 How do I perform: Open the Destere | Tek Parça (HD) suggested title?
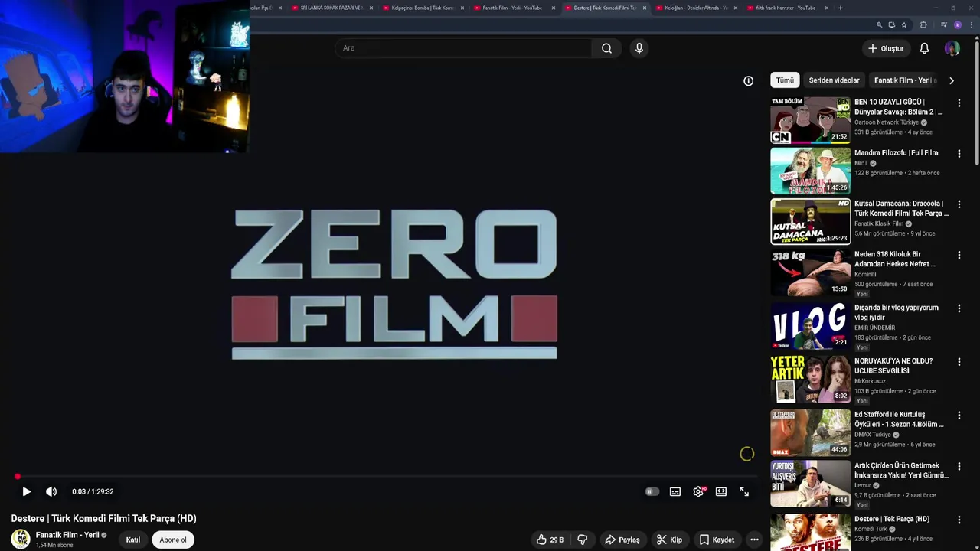(x=892, y=519)
